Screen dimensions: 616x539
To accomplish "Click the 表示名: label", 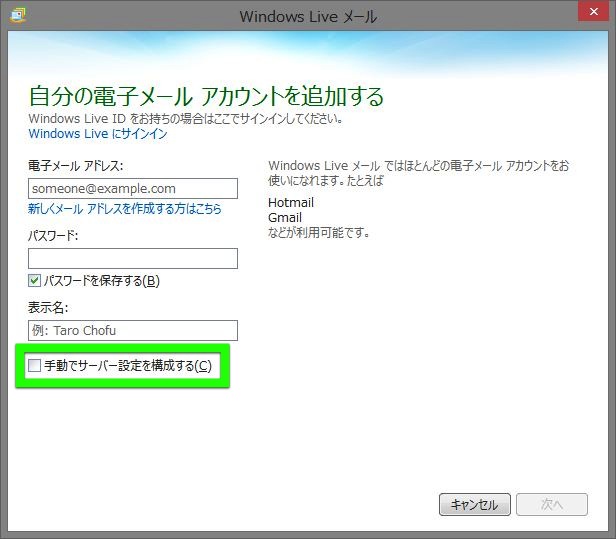I will (48, 308).
